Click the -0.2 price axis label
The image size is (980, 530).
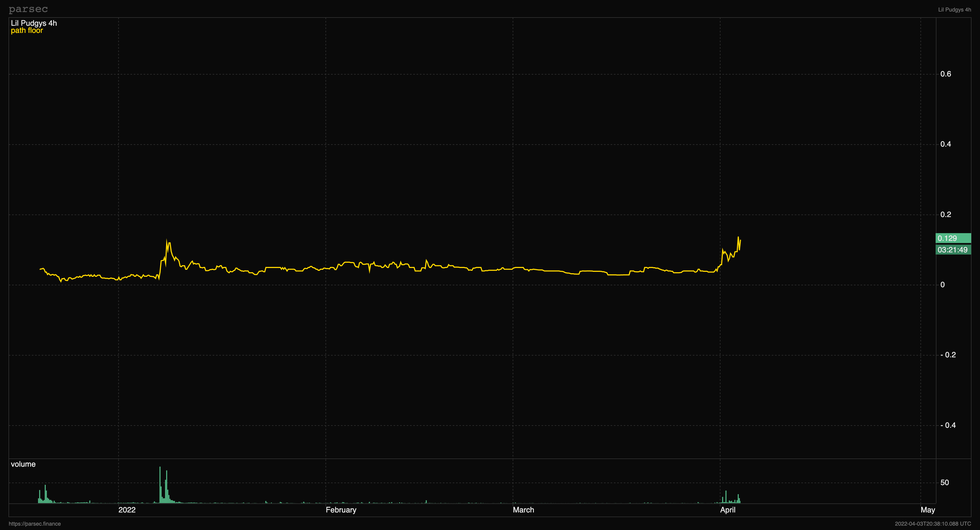(x=948, y=355)
